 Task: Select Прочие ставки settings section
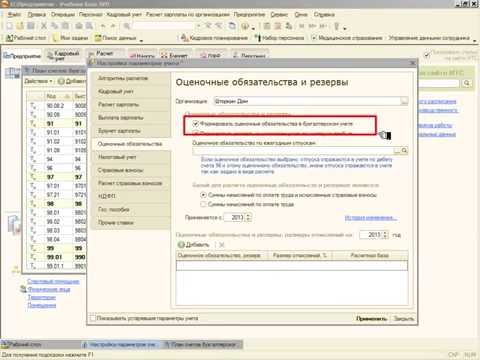tap(130, 222)
